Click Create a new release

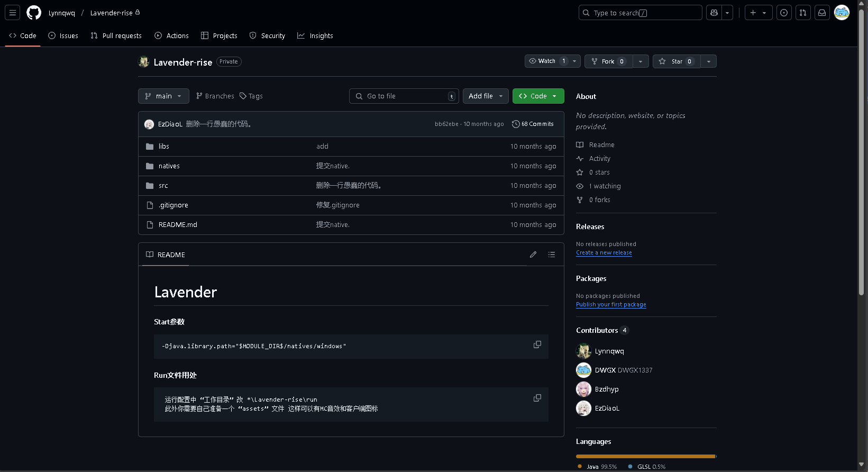(604, 253)
